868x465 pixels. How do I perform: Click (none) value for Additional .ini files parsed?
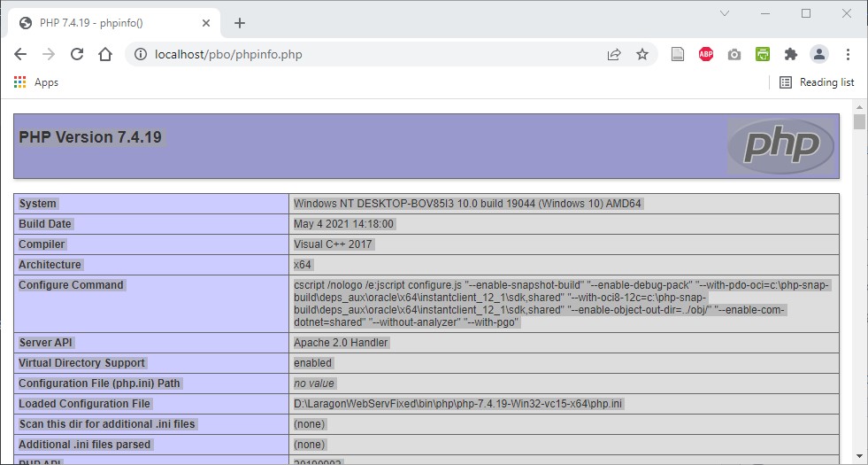(x=310, y=445)
